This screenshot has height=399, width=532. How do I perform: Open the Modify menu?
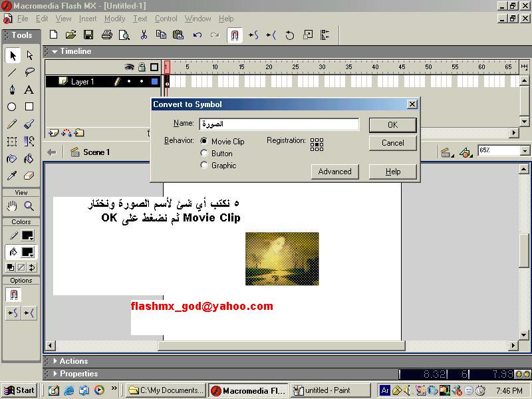click(x=114, y=19)
